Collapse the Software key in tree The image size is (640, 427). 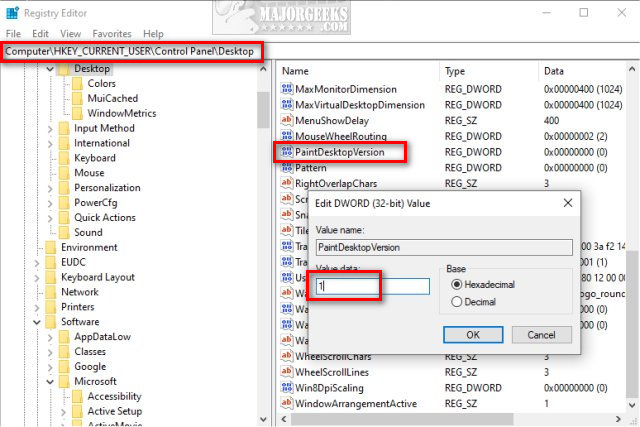(x=37, y=322)
